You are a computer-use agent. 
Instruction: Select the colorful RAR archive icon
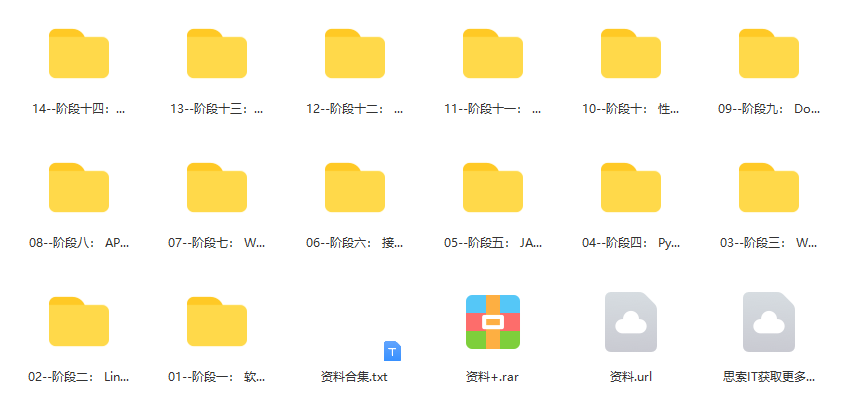pyautogui.click(x=493, y=322)
